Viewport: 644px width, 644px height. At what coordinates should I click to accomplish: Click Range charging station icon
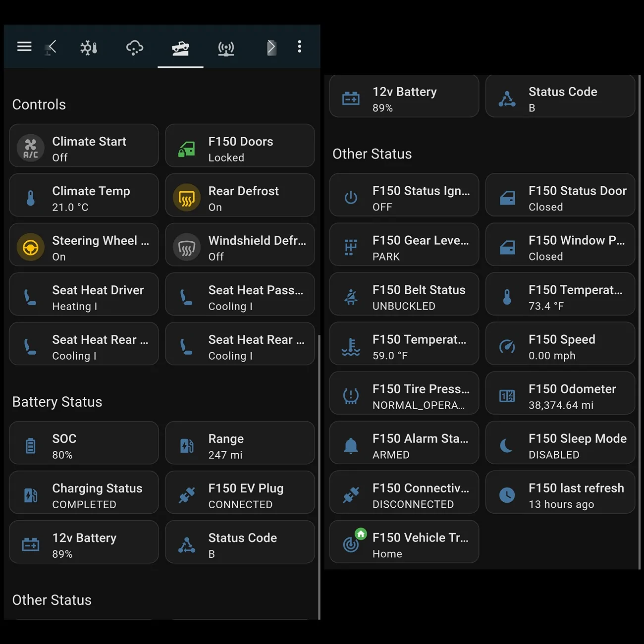tap(187, 446)
